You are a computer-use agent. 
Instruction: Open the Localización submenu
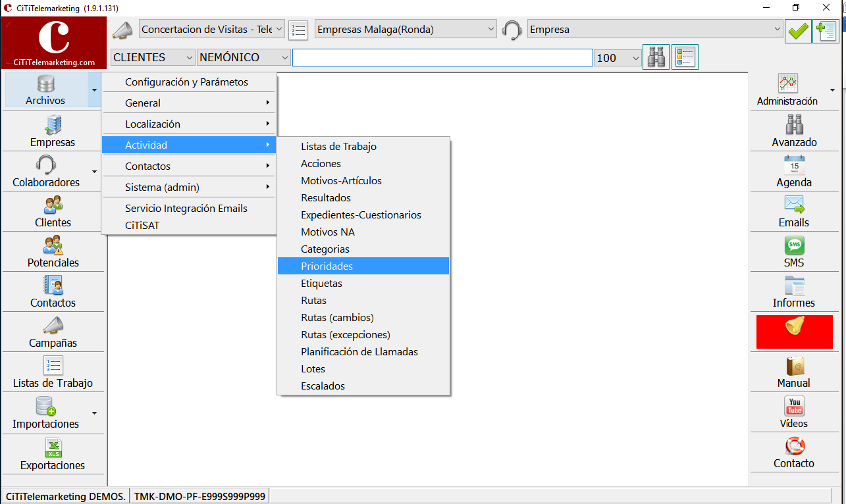tap(189, 124)
